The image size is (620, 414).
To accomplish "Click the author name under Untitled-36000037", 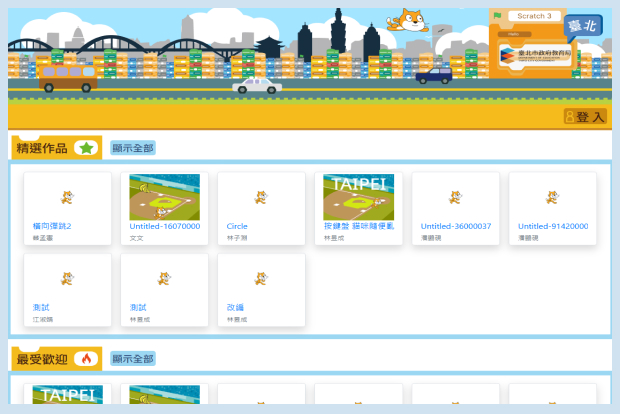I will (x=431, y=238).
